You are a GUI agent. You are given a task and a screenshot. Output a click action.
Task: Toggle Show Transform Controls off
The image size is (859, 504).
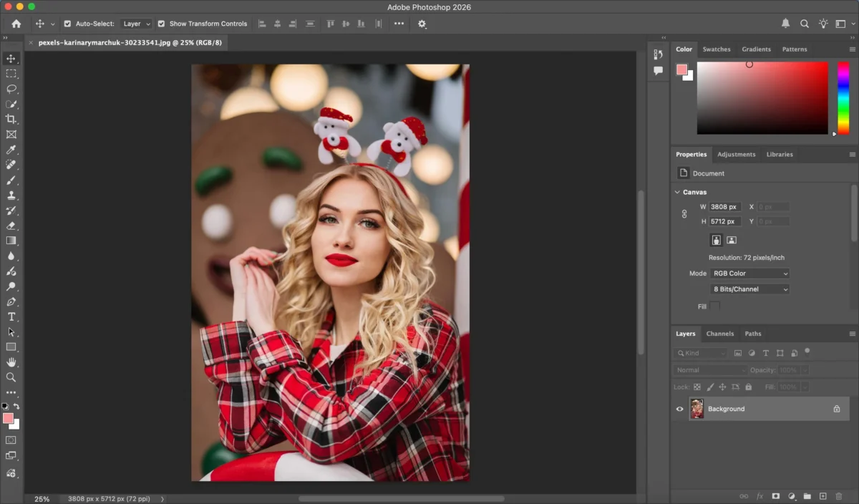[162, 23]
